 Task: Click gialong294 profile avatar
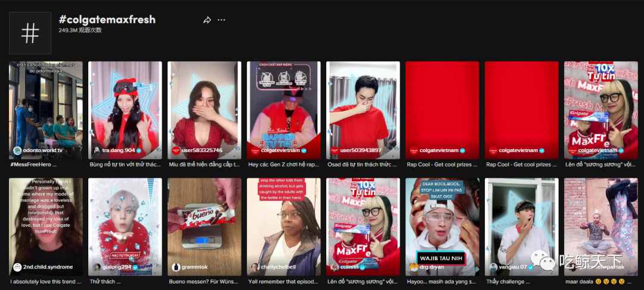click(x=97, y=267)
